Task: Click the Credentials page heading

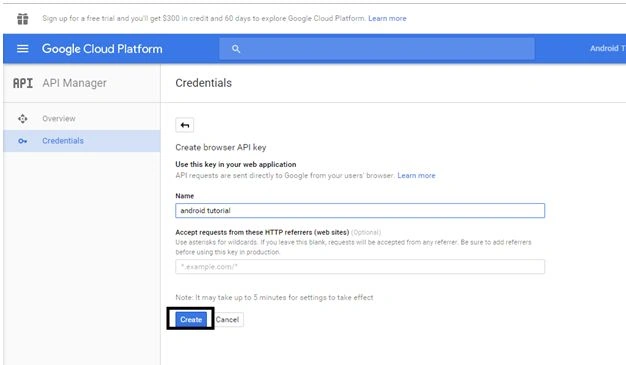Action: coord(204,83)
